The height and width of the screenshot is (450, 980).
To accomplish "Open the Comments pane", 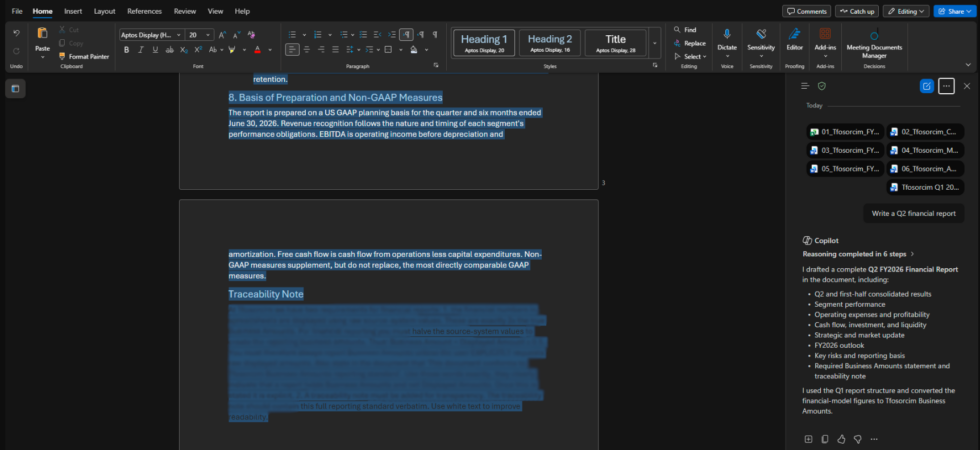I will 806,11.
